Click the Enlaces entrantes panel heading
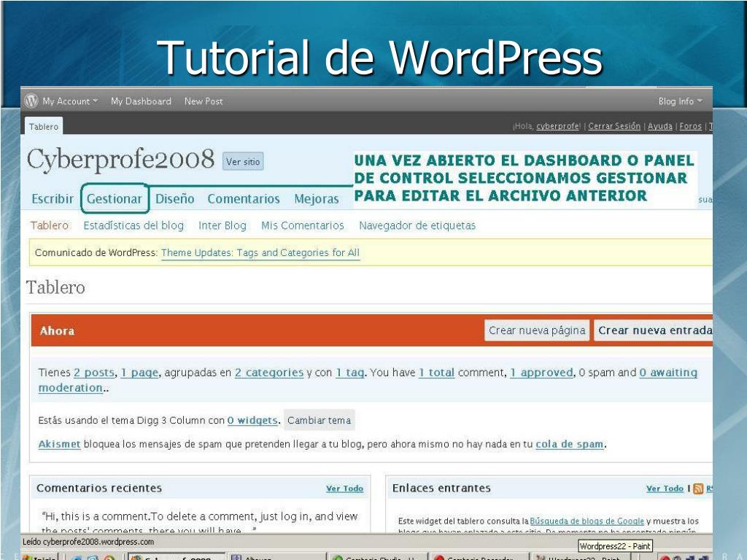Viewport: 747px width, 560px height. click(441, 488)
